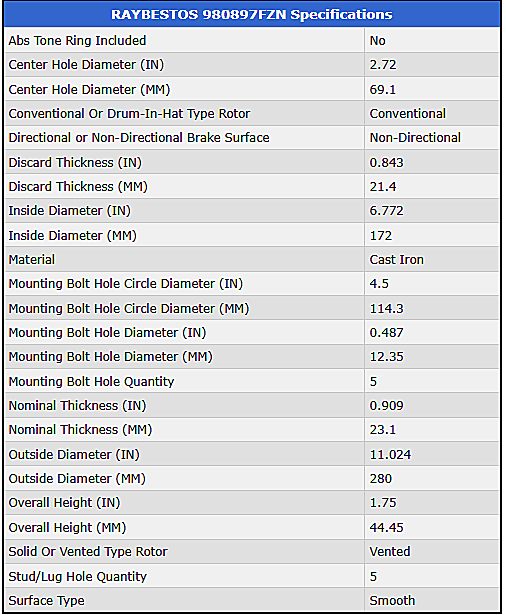This screenshot has height=615, width=506.
Task: Select the Non-Directional brake surface value
Action: 415,138
